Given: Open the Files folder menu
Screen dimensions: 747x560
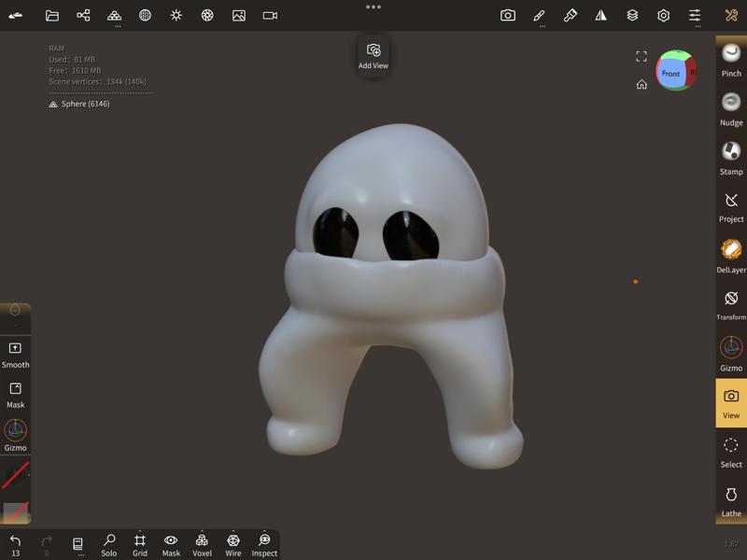Looking at the screenshot, I should [52, 16].
